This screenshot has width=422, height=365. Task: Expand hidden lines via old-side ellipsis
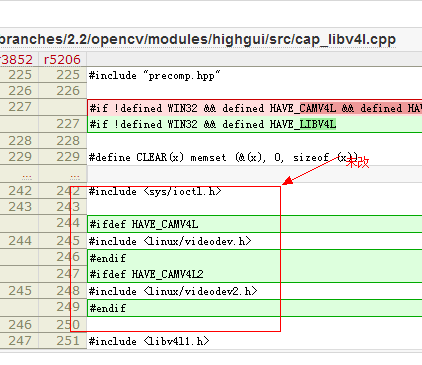pyautogui.click(x=27, y=176)
